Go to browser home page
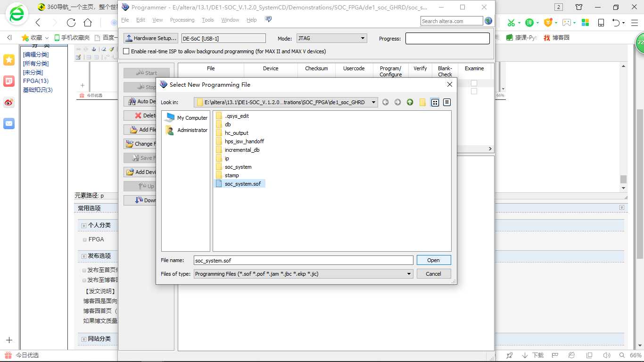 (x=88, y=23)
